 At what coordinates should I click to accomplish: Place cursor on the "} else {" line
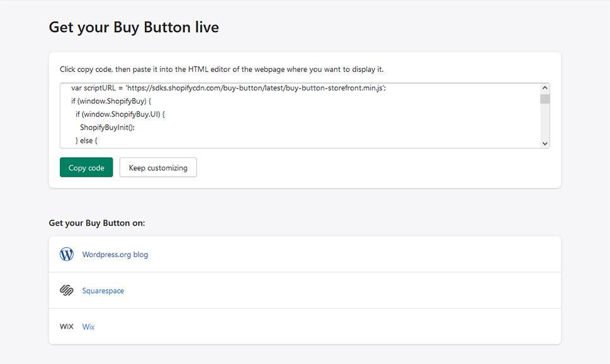click(x=86, y=141)
